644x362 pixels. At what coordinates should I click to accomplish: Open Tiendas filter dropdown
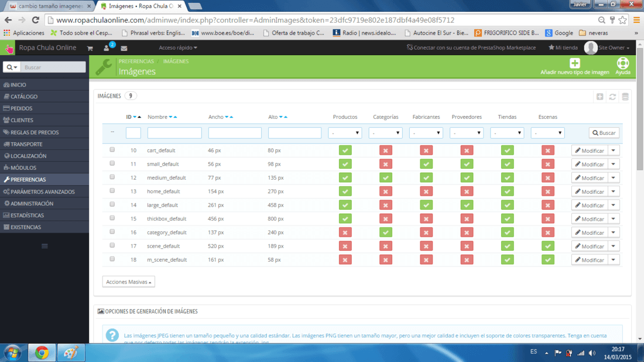coord(507,133)
